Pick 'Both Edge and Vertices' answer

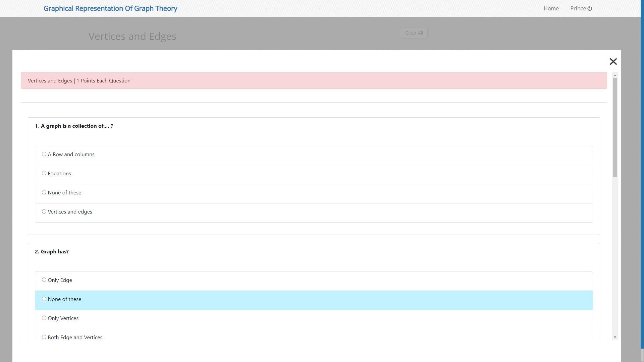[44, 337]
